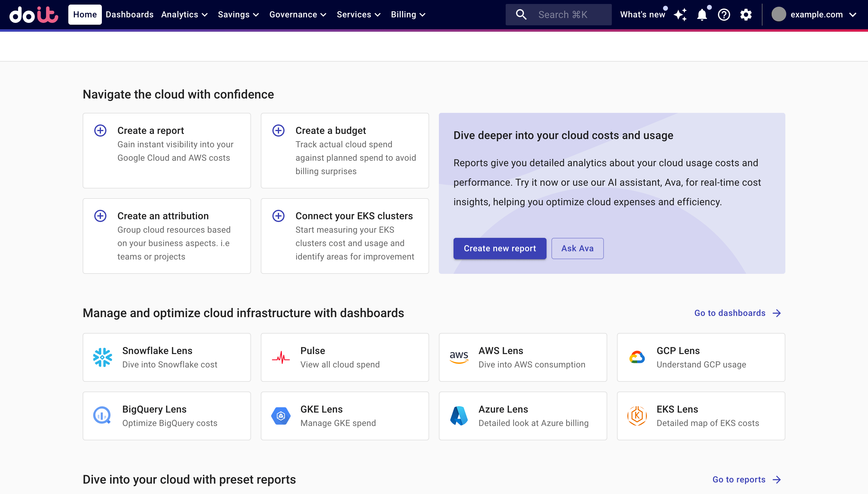Click the Azure logo icon
Image resolution: width=868 pixels, height=494 pixels.
click(x=459, y=416)
